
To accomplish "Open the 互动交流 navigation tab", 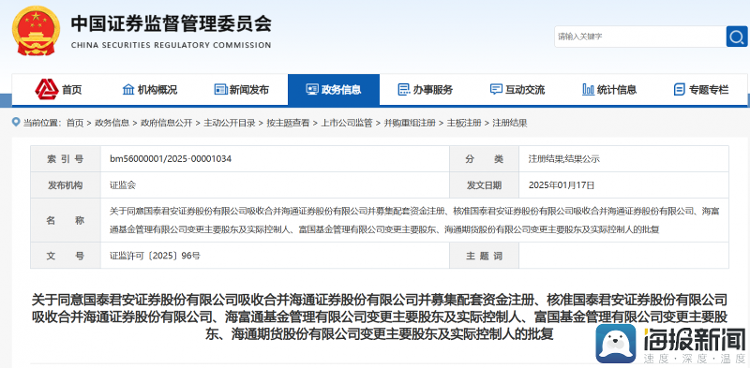I will point(525,89).
